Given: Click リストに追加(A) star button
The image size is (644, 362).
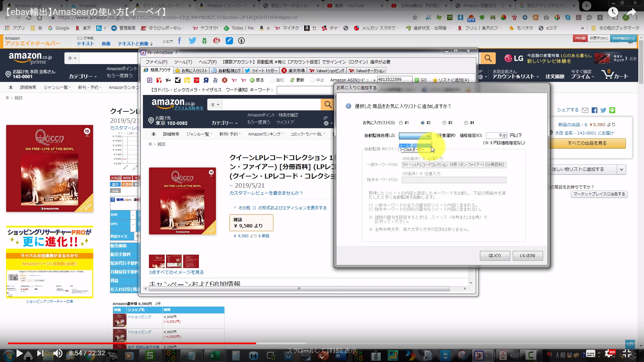Looking at the screenshot, I should click(451, 80).
